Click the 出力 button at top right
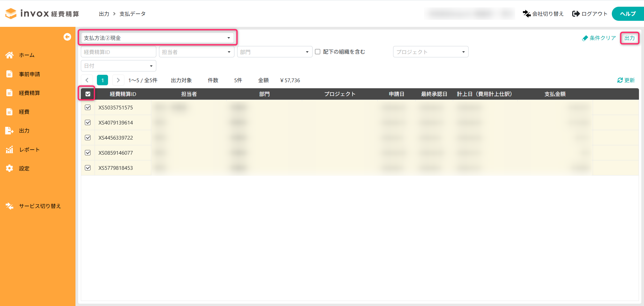The height and width of the screenshot is (306, 644). coord(629,38)
